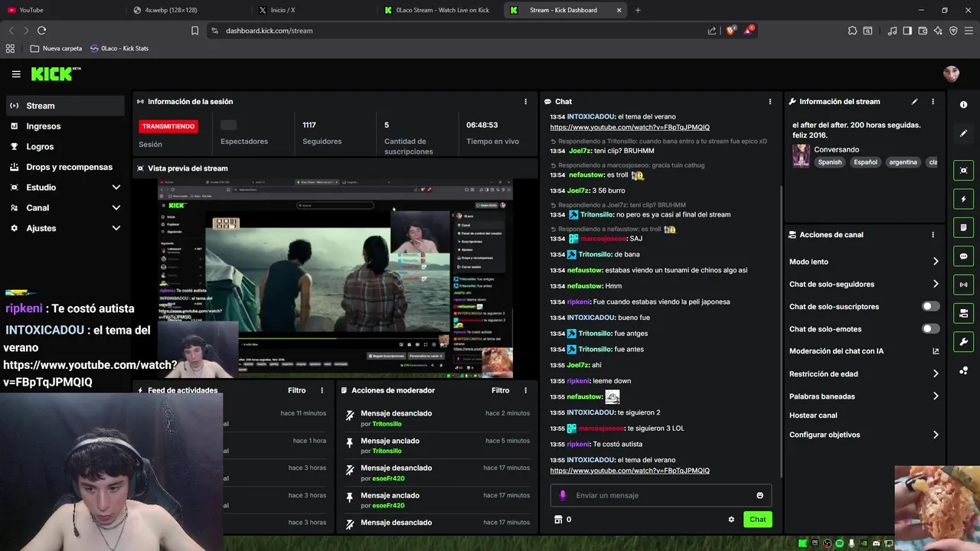This screenshot has width=980, height=551.
Task: Click the chat message input field
Action: [661, 495]
